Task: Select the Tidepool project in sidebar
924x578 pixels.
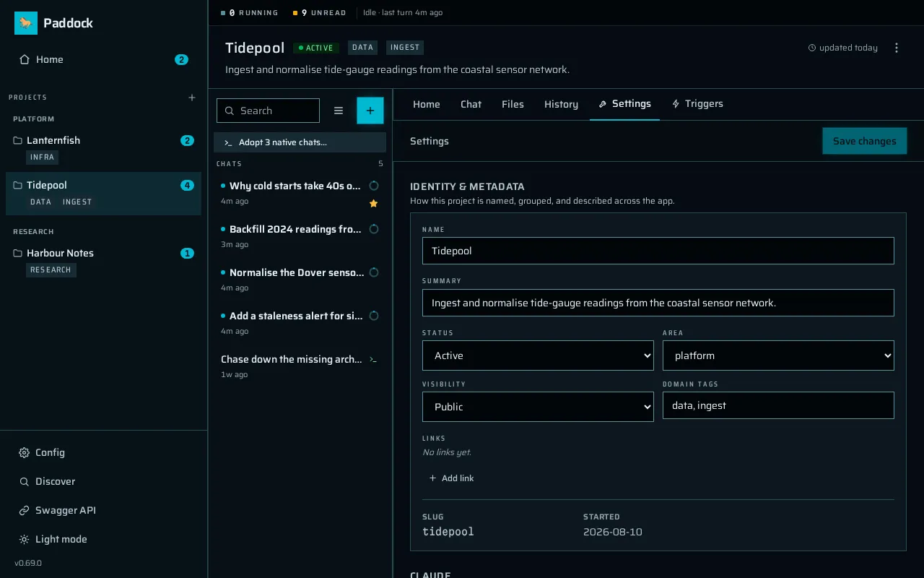Action: [x=103, y=193]
